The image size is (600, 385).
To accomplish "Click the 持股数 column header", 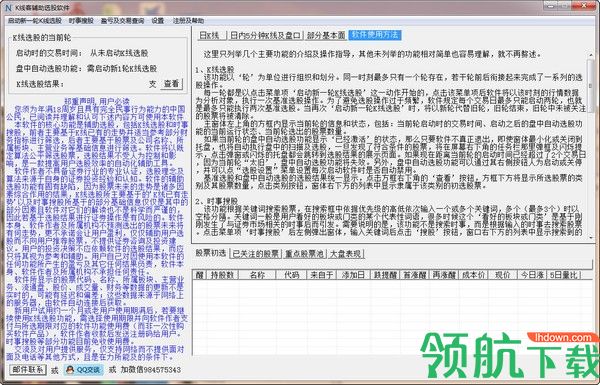I will click(222, 275).
